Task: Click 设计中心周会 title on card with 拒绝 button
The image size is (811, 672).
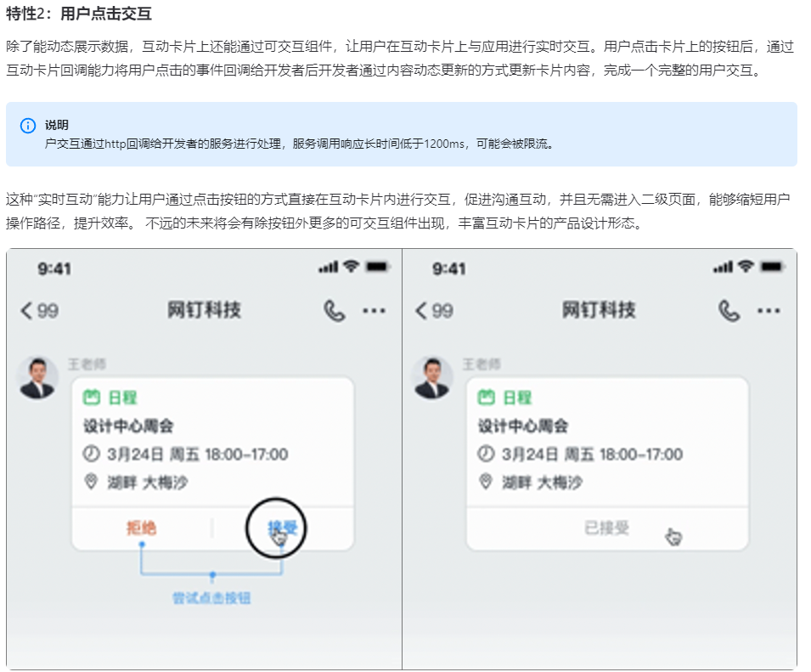Action: tap(128, 426)
